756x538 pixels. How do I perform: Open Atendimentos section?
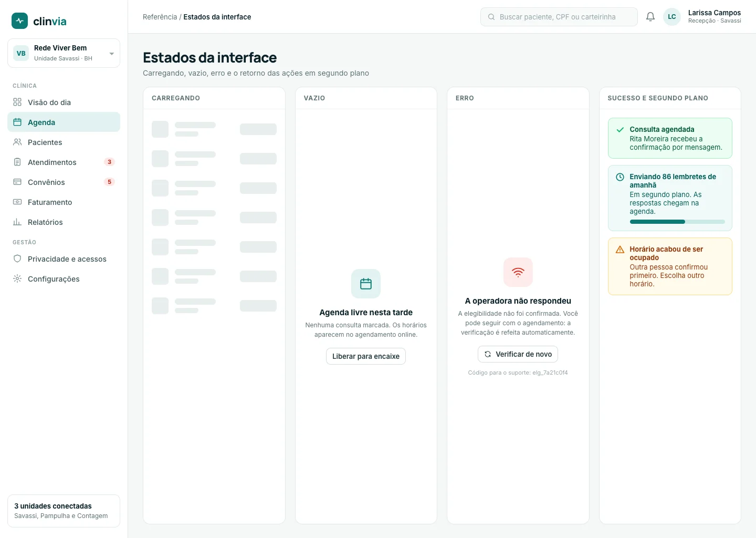click(64, 162)
